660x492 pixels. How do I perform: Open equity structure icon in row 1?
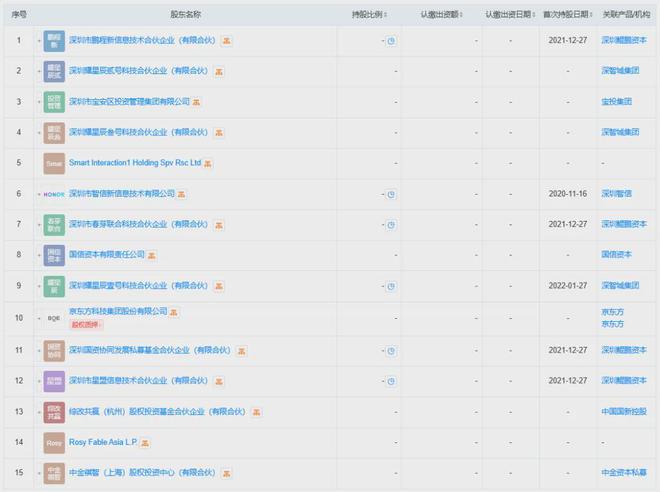coord(226,41)
